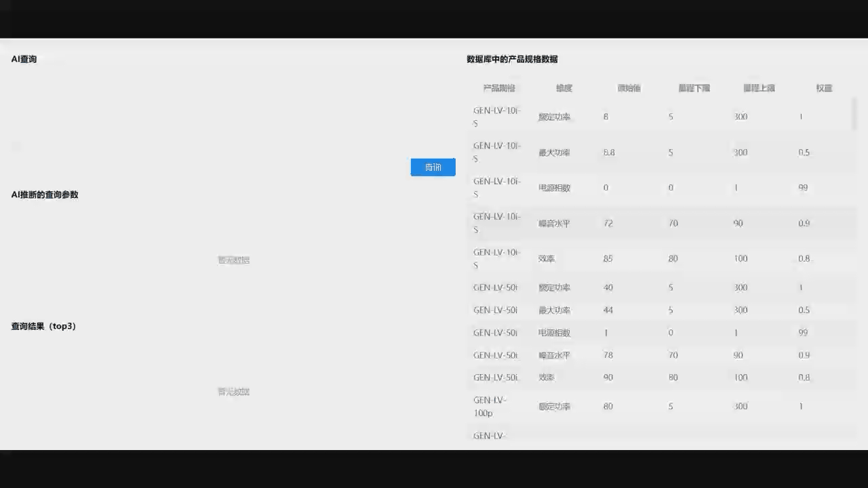The image size is (868, 488).
Task: Click the 权重 column header
Action: (823, 87)
